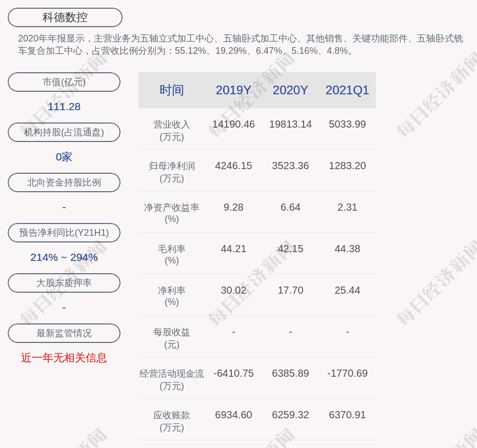
Task: Click net margin value 30.02
Action: pyautogui.click(x=233, y=290)
